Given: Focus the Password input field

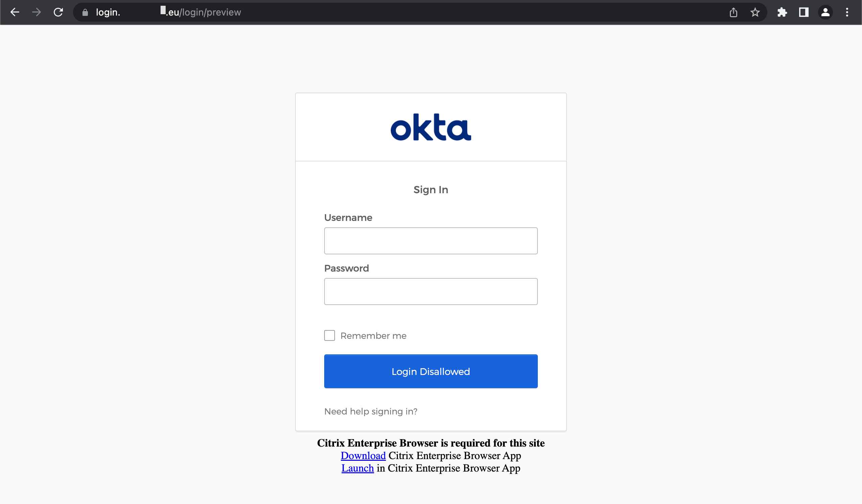Looking at the screenshot, I should click(x=431, y=291).
